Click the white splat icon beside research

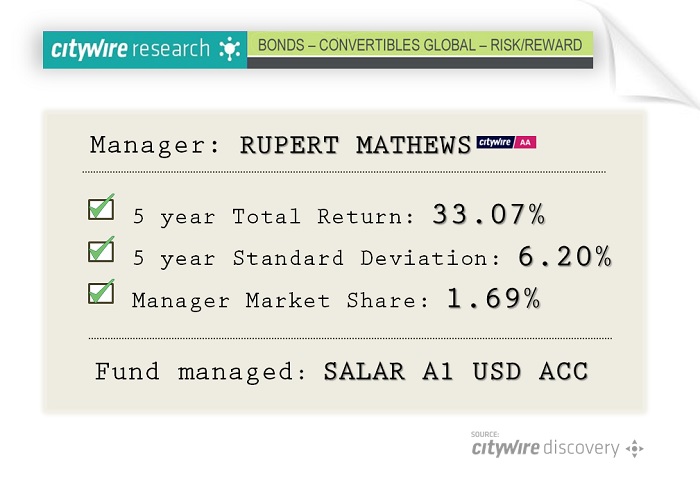(230, 49)
